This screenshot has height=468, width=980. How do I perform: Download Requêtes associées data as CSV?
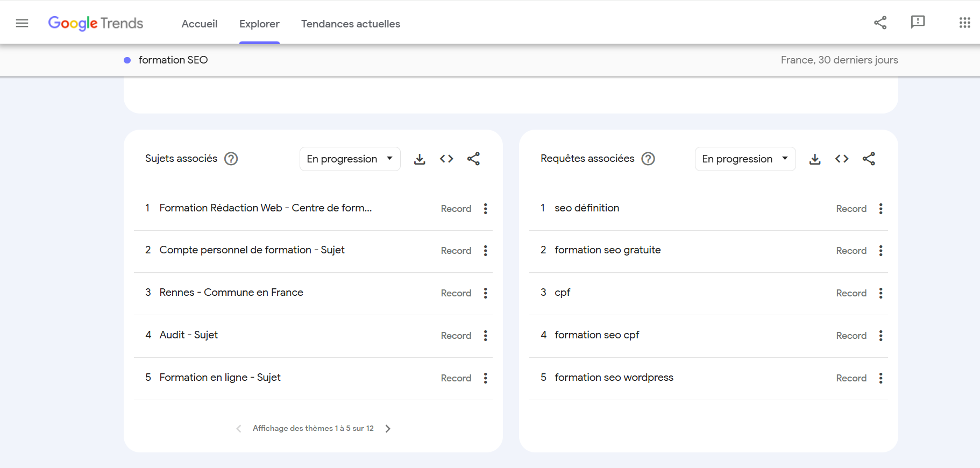point(815,159)
